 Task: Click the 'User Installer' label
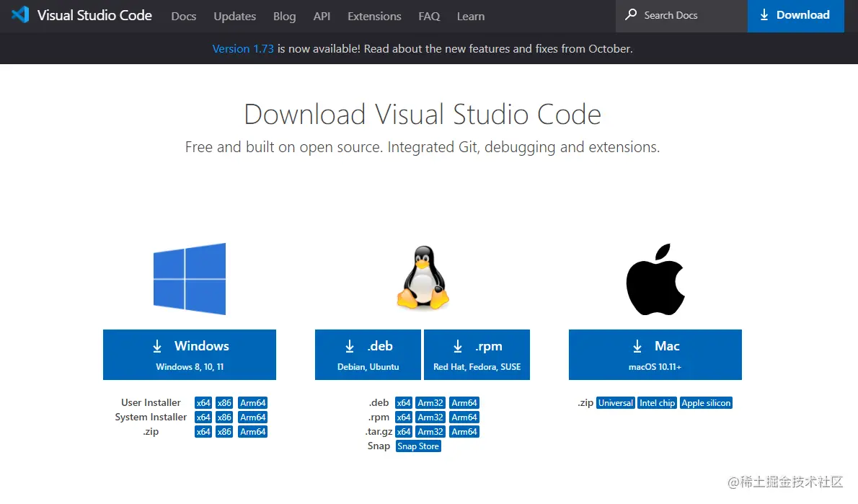tap(151, 402)
